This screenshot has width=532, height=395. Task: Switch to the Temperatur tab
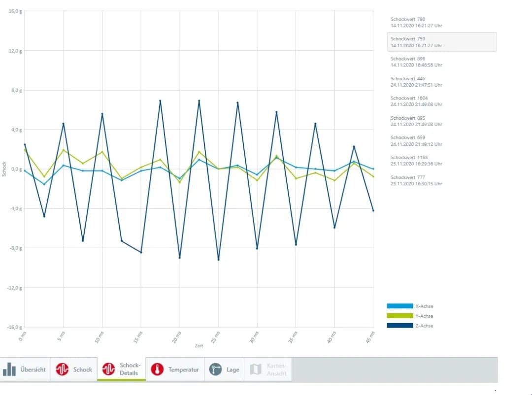tap(183, 369)
